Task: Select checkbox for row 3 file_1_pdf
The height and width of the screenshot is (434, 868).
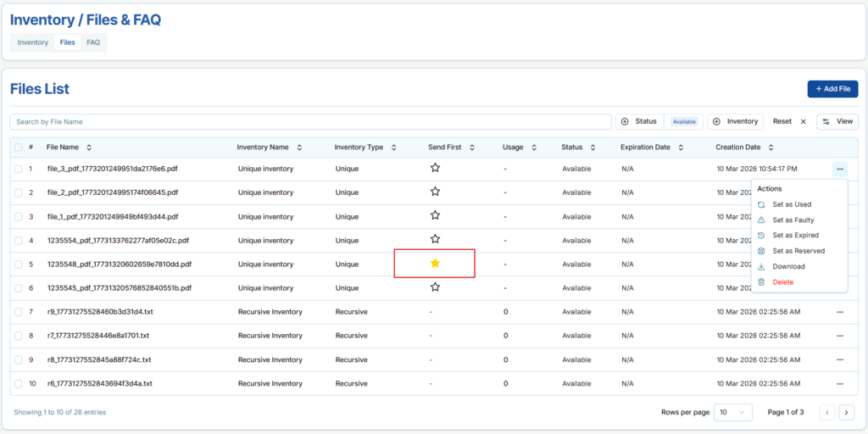Action: [x=19, y=216]
